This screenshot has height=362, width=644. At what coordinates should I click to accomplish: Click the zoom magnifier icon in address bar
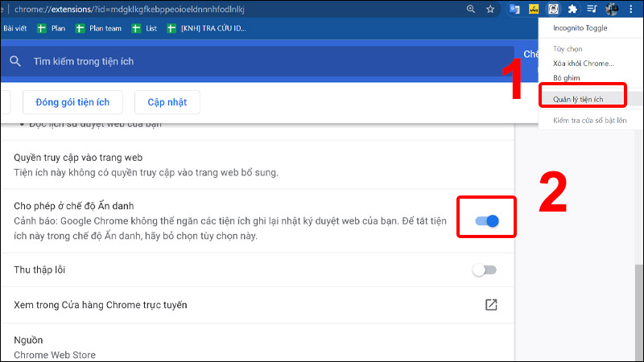(471, 10)
